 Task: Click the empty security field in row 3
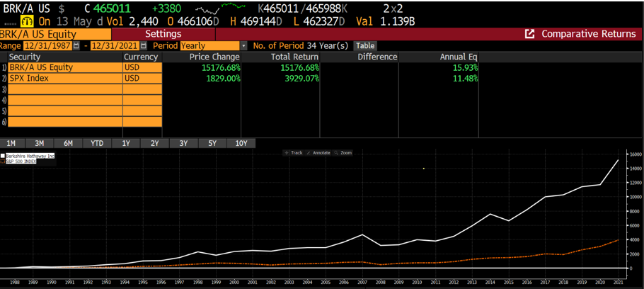tap(65, 89)
